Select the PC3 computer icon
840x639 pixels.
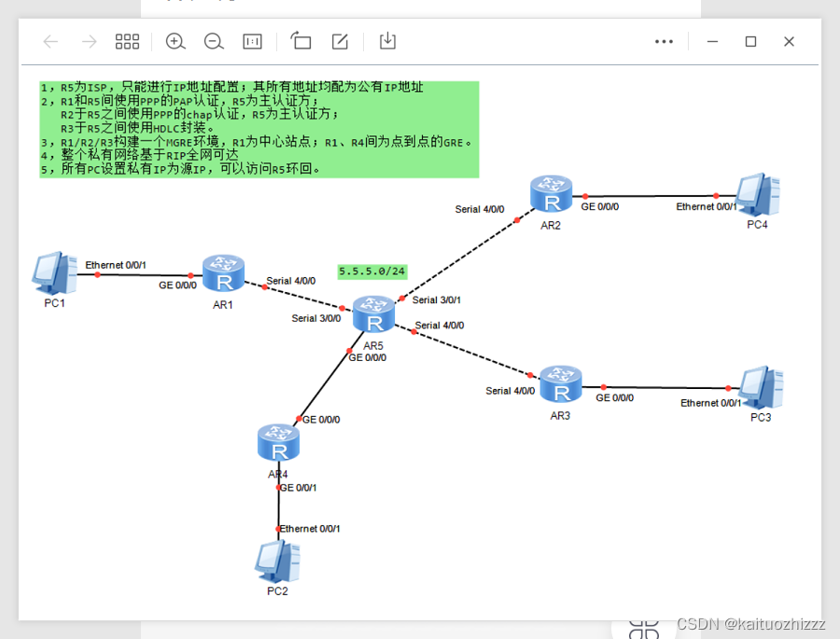(761, 388)
